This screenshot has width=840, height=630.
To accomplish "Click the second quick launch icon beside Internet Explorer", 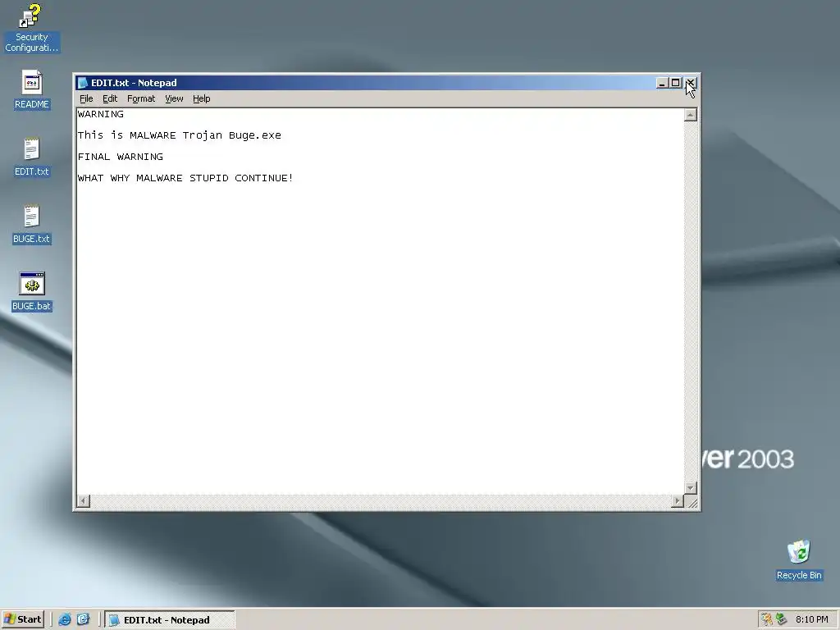I will pos(84,620).
